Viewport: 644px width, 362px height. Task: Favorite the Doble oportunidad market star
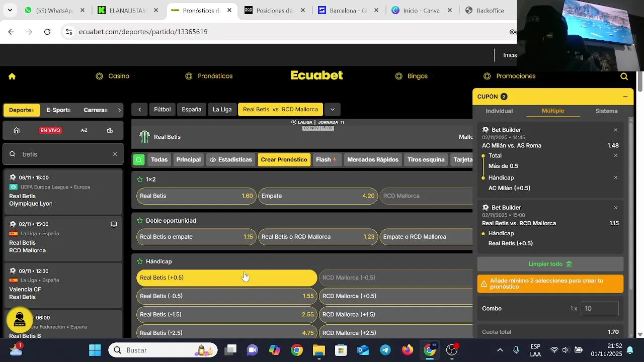click(140, 221)
